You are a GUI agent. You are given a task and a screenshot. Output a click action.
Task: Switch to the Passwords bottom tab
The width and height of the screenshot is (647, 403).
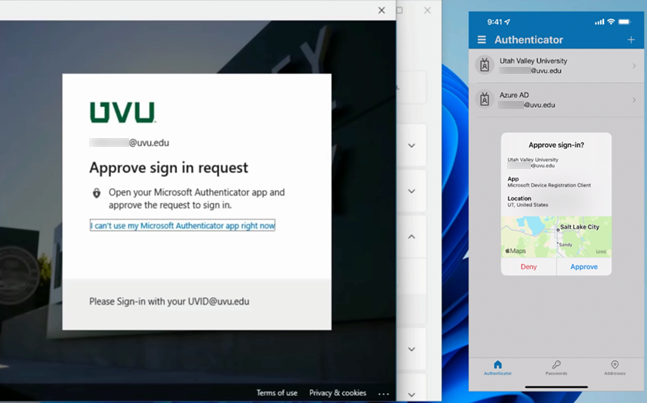pos(556,368)
